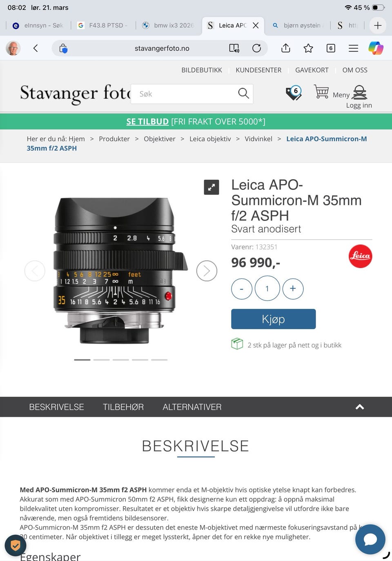Increase quantity with the plus button
Image resolution: width=392 pixels, height=561 pixels.
coord(293,289)
